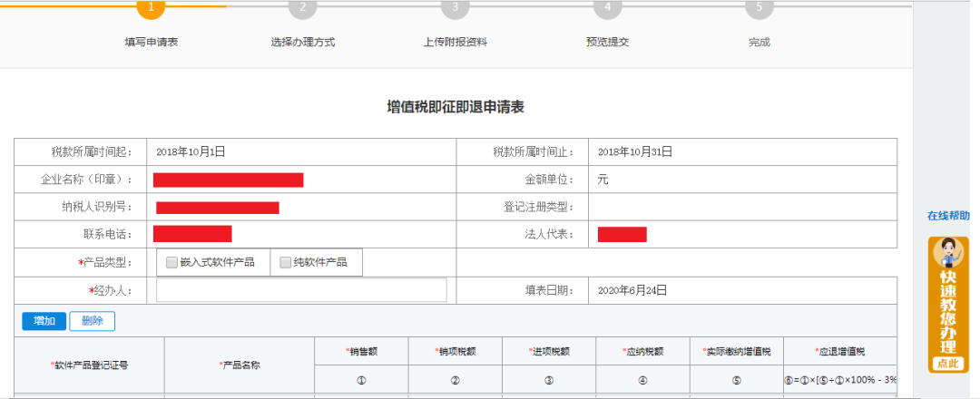Click step 1 circle 填写申请表
The height and width of the screenshot is (399, 980).
pos(151,7)
